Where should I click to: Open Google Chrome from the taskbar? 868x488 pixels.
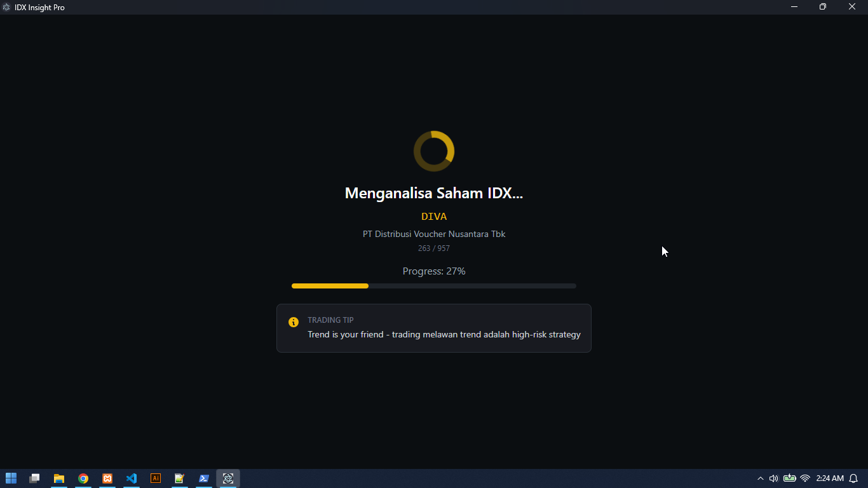(83, 478)
